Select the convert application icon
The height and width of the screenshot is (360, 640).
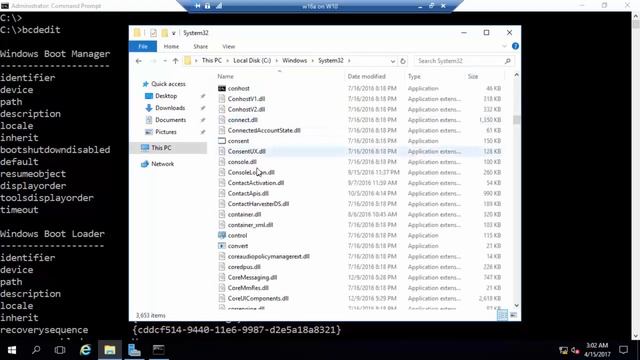click(222, 246)
